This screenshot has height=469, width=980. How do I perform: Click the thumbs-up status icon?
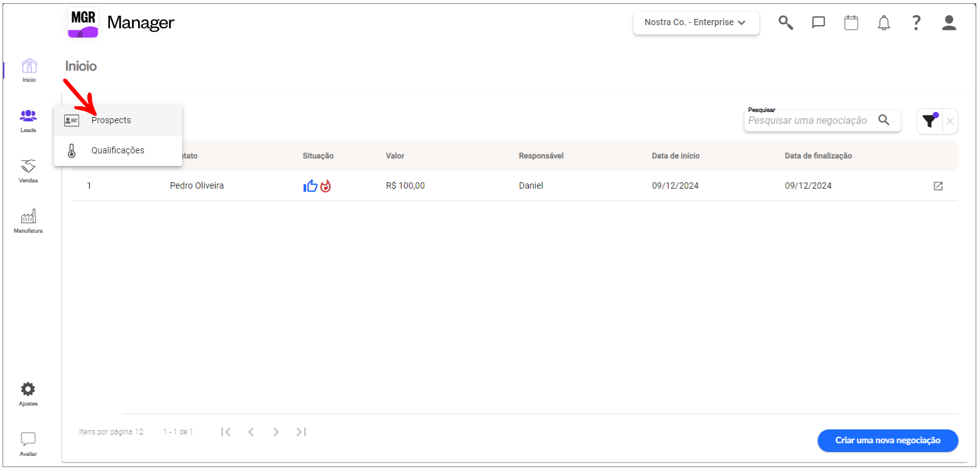click(x=310, y=186)
